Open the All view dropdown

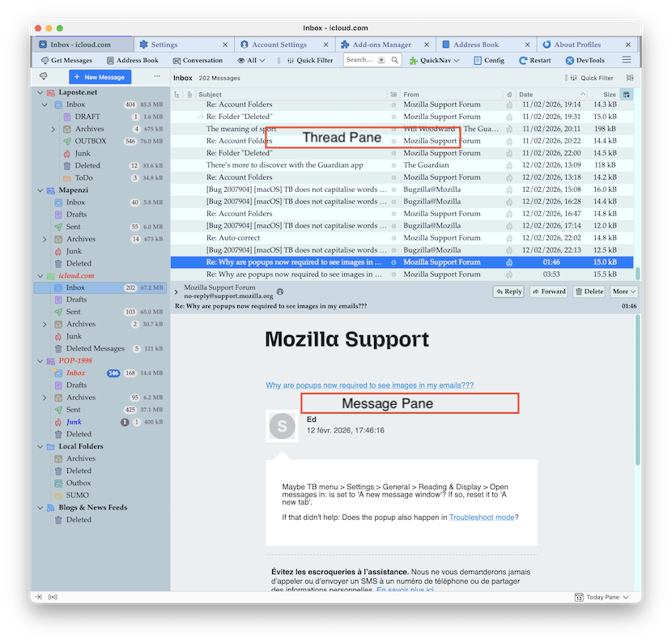coord(252,61)
